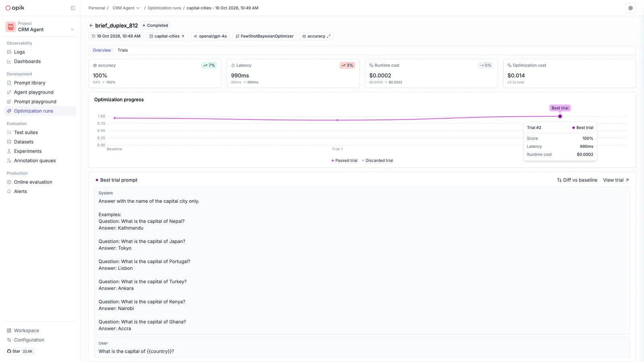The image size is (644, 362).
Task: Click the '990ms' latency value
Action: point(240,76)
